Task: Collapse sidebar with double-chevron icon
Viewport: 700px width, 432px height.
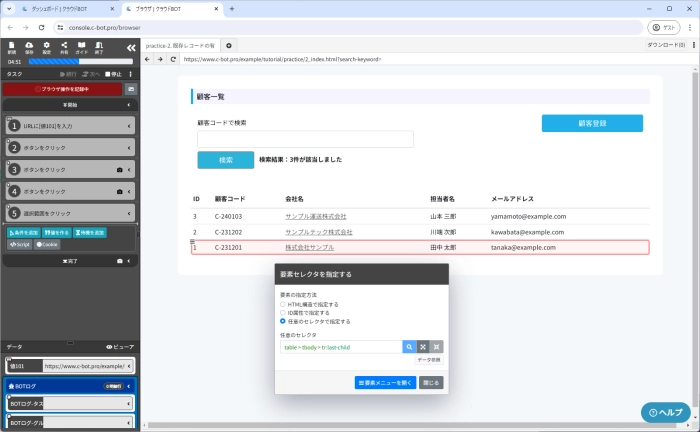Action: (131, 47)
